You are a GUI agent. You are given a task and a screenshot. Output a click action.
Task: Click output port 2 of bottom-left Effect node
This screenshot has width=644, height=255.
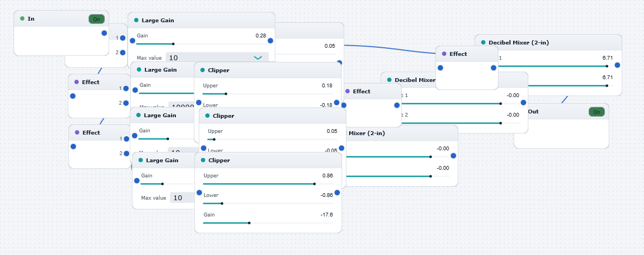(123, 154)
